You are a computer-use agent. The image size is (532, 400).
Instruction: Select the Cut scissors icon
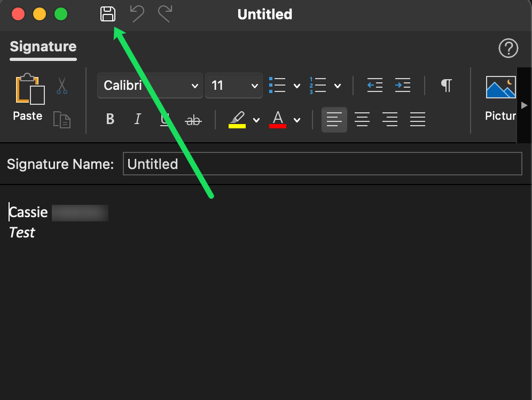(61, 87)
